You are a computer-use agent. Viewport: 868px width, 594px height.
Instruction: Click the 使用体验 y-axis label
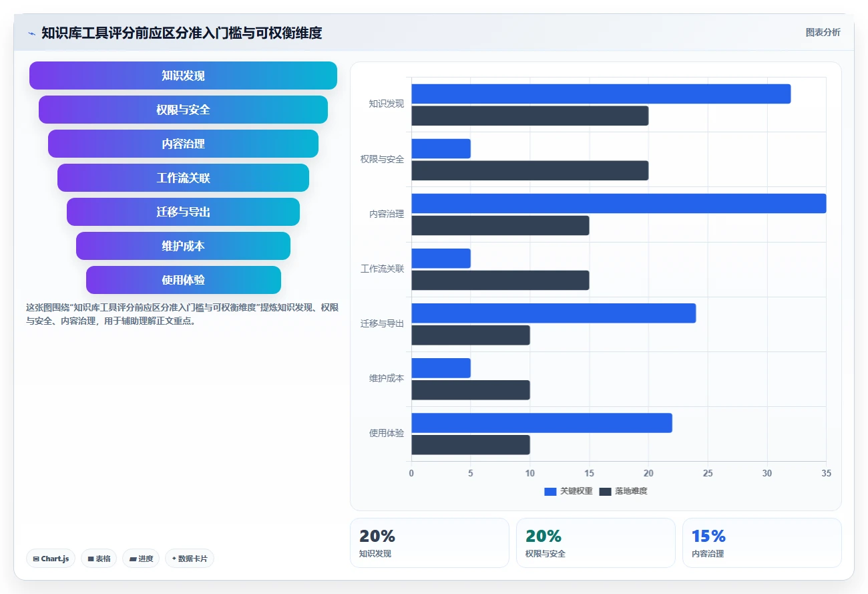(x=387, y=433)
